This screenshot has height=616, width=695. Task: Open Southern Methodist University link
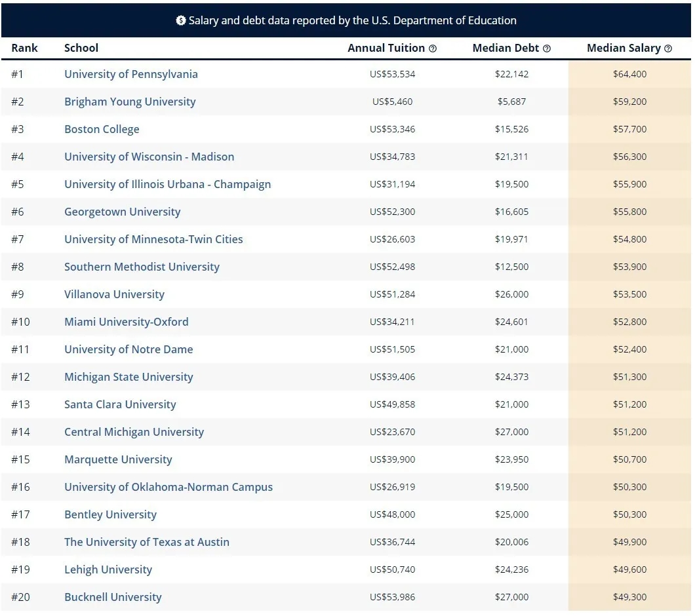click(142, 267)
